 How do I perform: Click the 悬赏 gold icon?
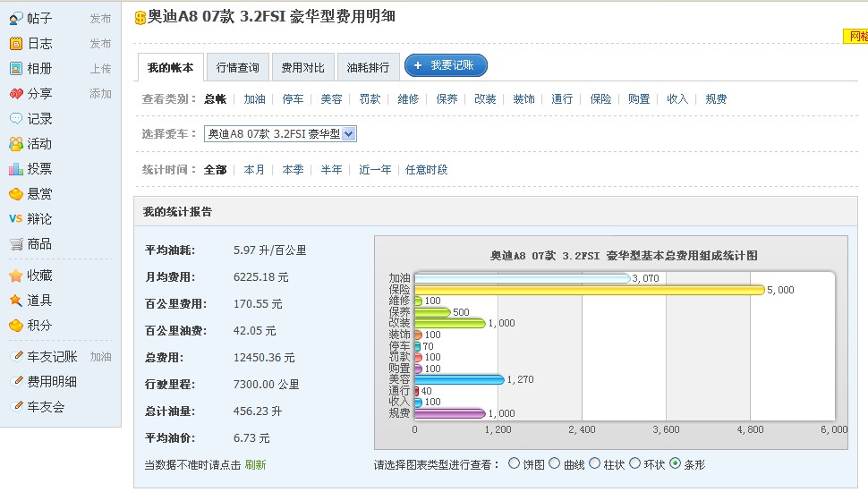click(16, 194)
